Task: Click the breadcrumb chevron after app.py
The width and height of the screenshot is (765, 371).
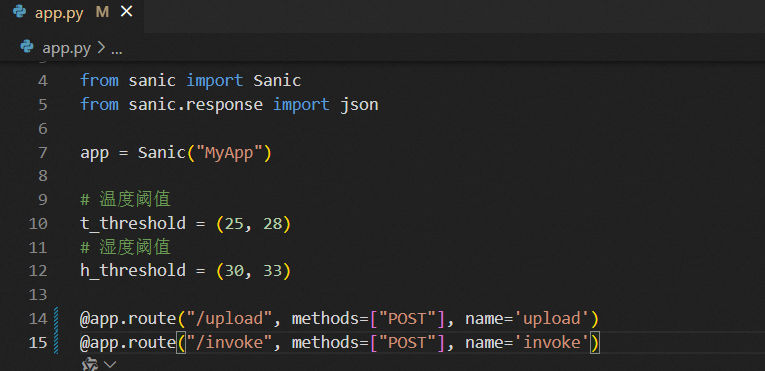Action: point(101,48)
